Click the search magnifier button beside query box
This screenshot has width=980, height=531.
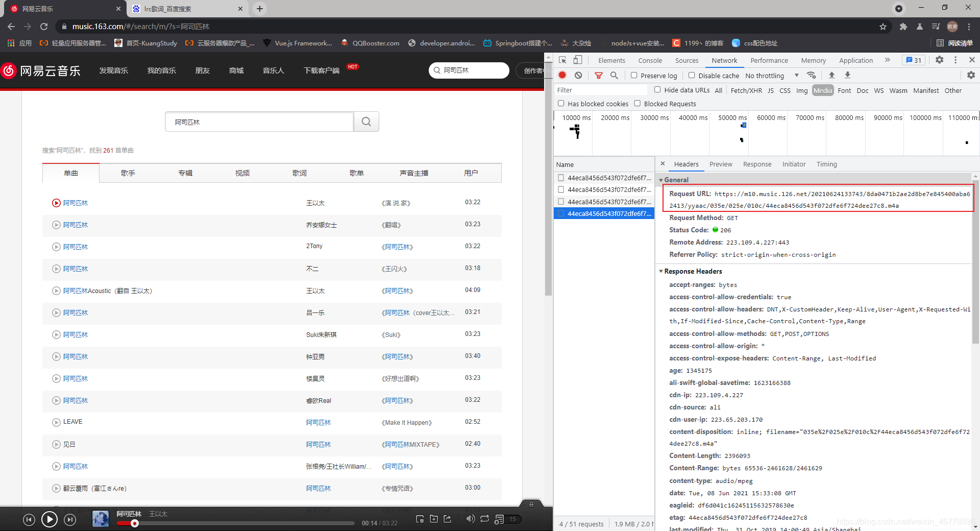tap(366, 122)
